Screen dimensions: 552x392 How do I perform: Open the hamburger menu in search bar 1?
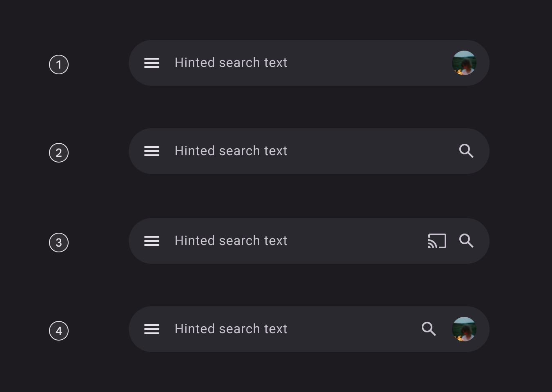[151, 63]
